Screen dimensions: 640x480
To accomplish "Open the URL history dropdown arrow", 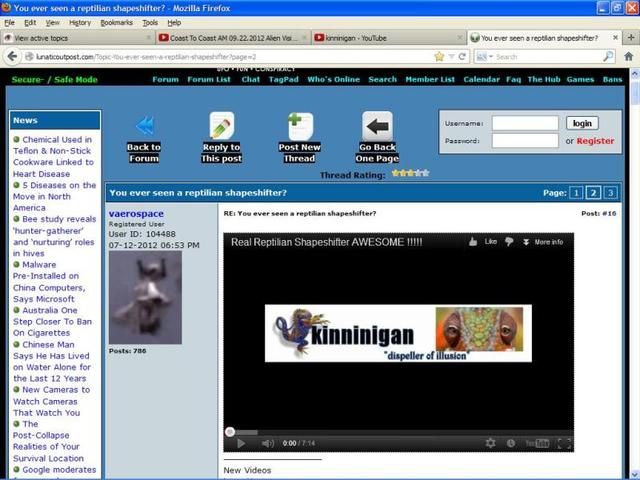I will (451, 57).
